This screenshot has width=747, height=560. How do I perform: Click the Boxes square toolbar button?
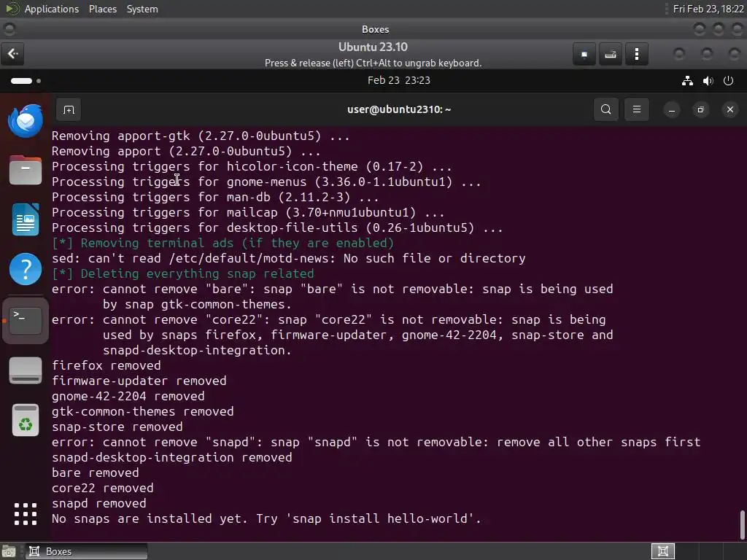tap(584, 54)
